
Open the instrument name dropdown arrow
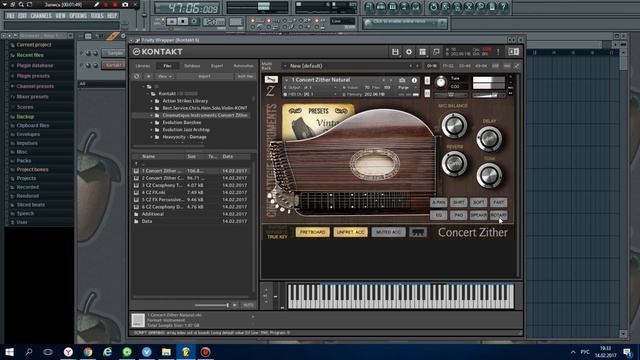tap(287, 80)
